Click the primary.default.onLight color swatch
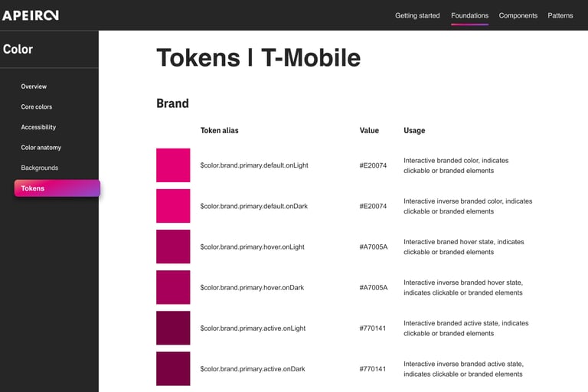Viewport: 588px width, 392px height. click(173, 165)
